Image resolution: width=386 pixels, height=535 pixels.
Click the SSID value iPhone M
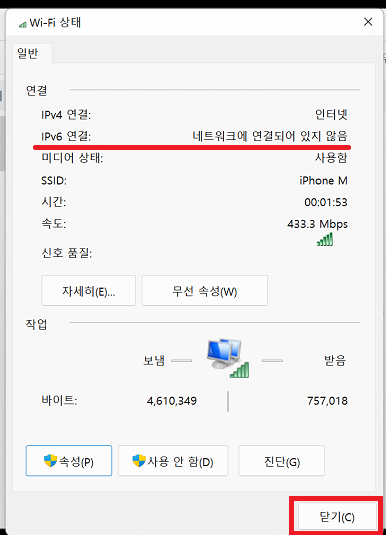pyautogui.click(x=323, y=180)
